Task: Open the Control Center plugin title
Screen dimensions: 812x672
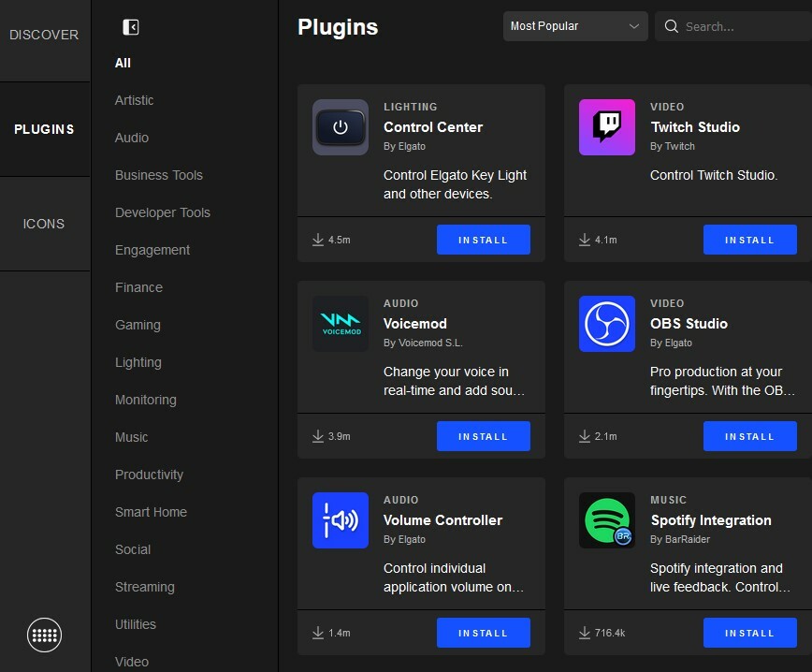Action: click(x=433, y=127)
